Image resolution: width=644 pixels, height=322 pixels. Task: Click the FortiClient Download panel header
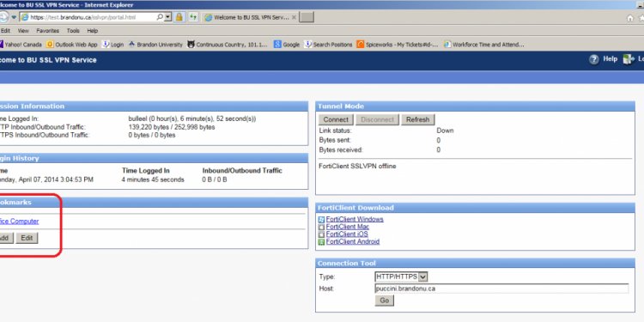pos(475,208)
